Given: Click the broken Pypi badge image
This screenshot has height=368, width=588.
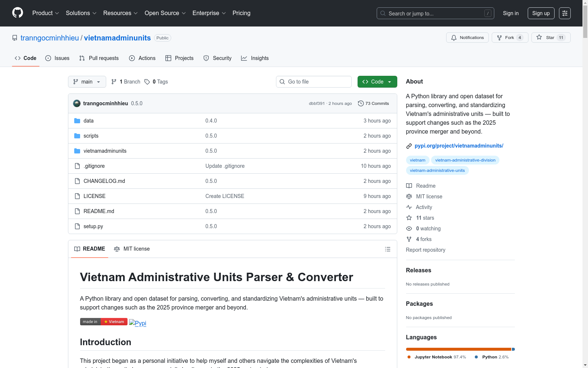Looking at the screenshot, I should [137, 323].
